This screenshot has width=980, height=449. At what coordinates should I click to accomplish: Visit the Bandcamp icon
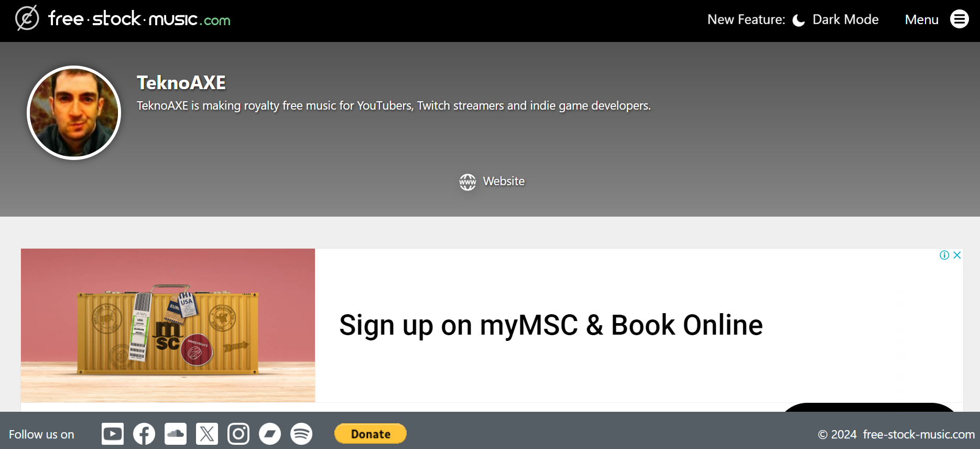(270, 434)
